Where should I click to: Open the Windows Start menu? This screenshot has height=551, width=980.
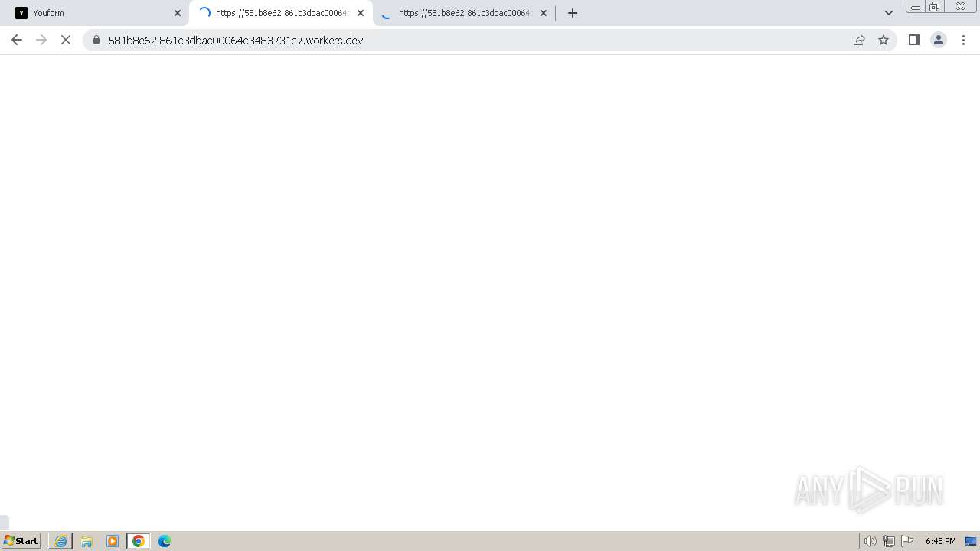[21, 541]
